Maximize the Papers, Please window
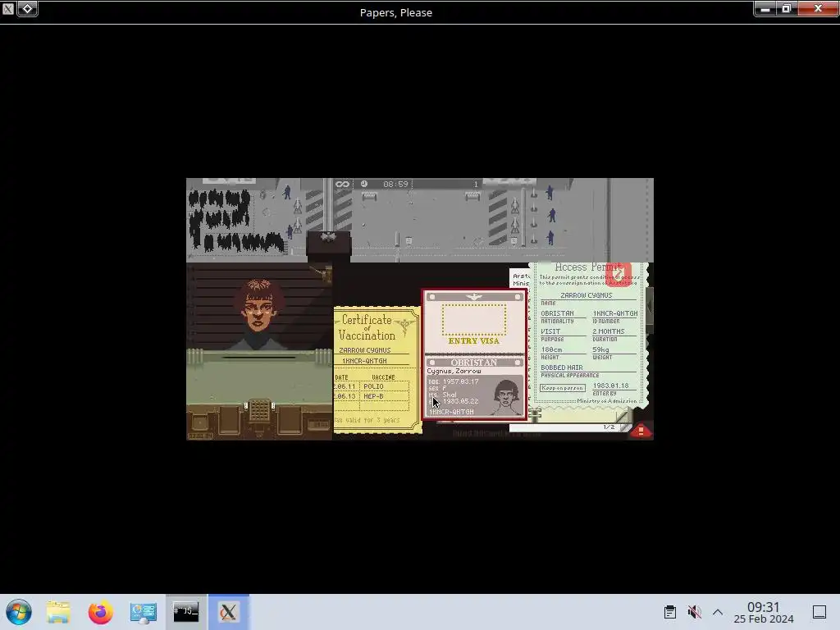The height and width of the screenshot is (630, 840). (787, 8)
